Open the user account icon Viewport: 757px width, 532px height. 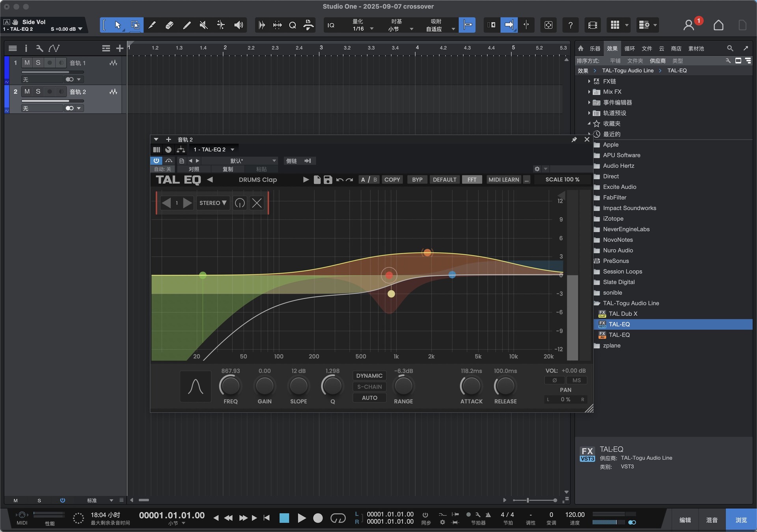point(689,25)
